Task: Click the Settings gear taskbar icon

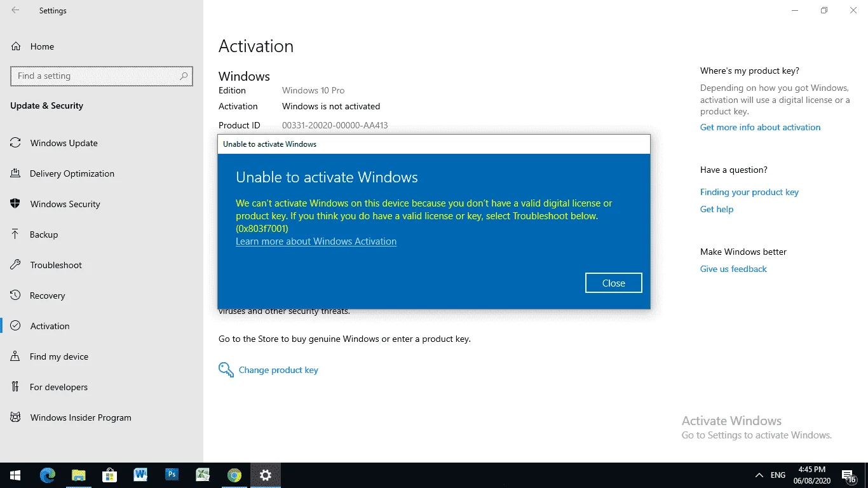Action: pos(266,475)
